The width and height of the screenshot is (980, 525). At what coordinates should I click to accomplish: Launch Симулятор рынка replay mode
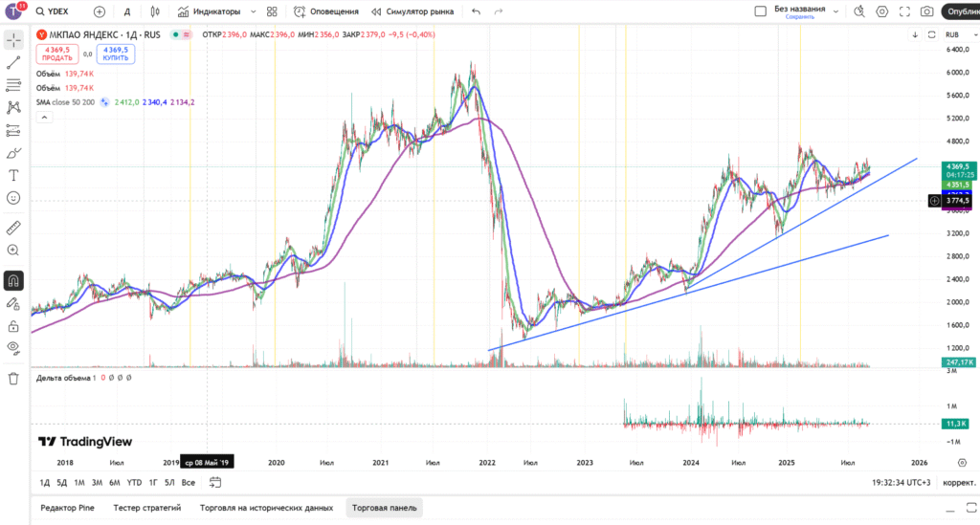[412, 11]
